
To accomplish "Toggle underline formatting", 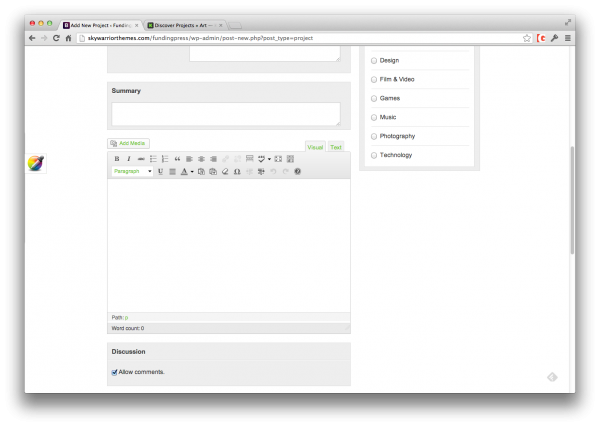I will point(160,171).
